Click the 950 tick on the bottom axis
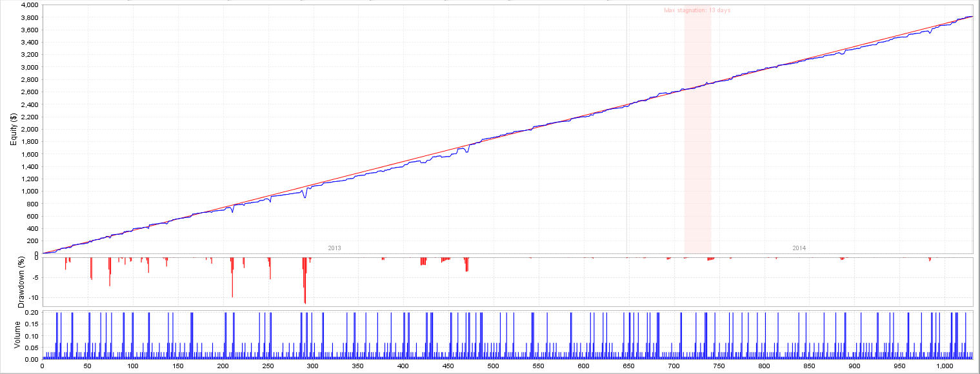980x374 pixels. [x=900, y=367]
